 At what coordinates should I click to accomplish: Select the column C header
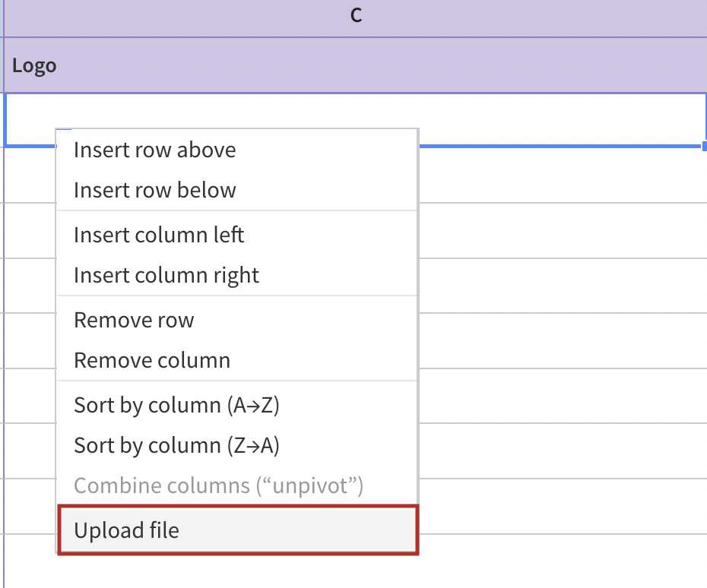(x=356, y=17)
